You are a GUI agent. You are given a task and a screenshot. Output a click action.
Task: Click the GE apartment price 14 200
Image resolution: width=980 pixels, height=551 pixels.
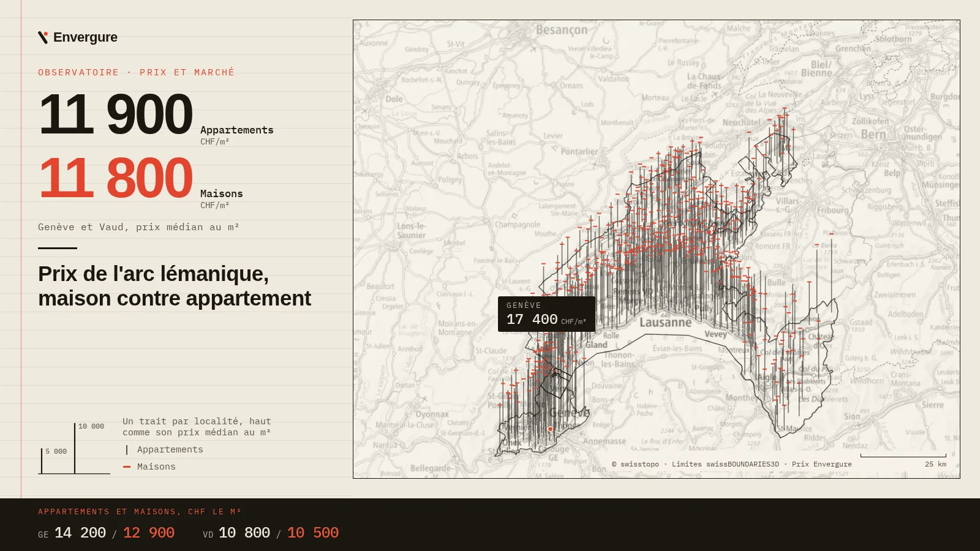tap(80, 533)
